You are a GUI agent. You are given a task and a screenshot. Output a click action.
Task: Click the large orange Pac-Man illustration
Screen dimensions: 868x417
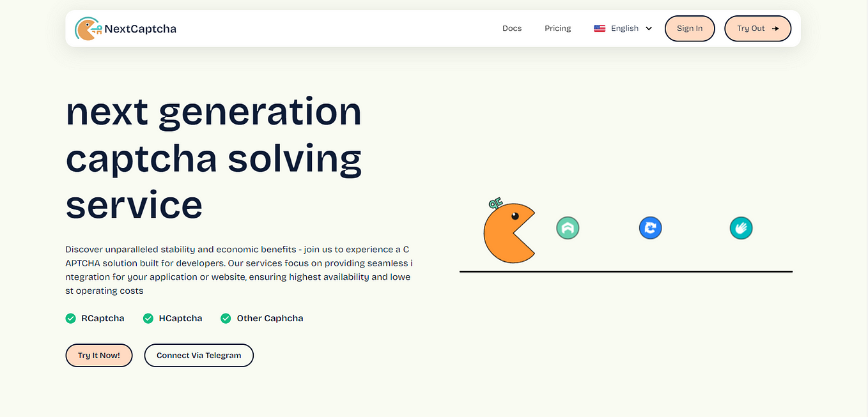pos(509,232)
